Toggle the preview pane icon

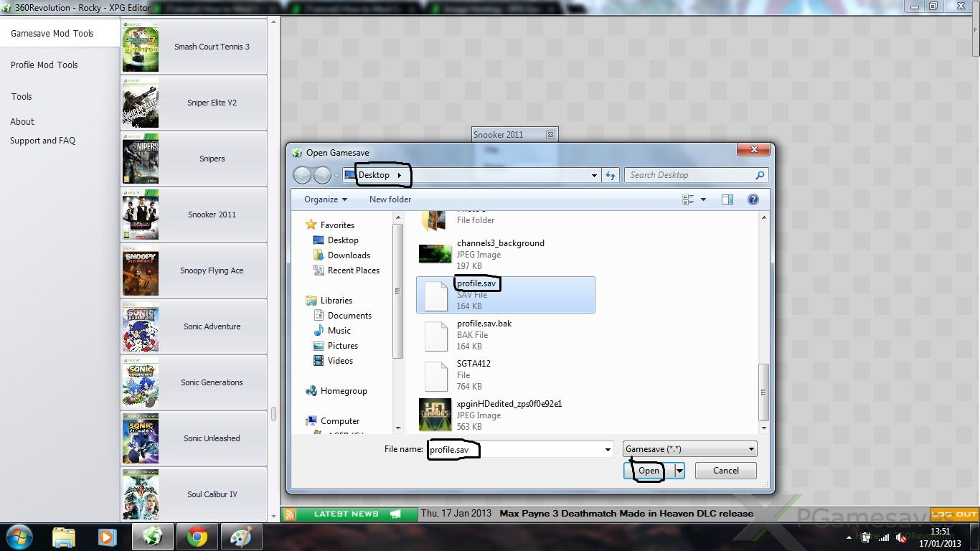tap(727, 199)
